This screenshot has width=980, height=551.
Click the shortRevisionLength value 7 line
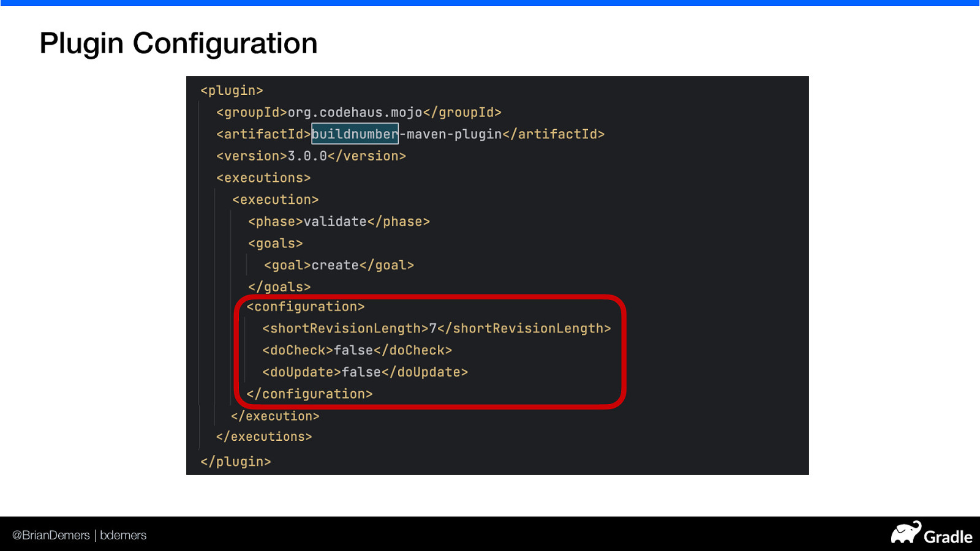coord(437,329)
